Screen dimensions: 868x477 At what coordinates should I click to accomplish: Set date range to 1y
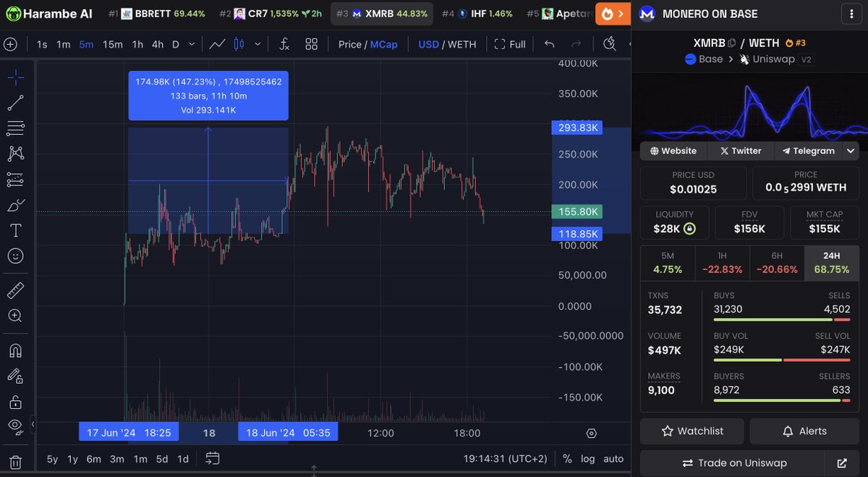[x=72, y=459]
